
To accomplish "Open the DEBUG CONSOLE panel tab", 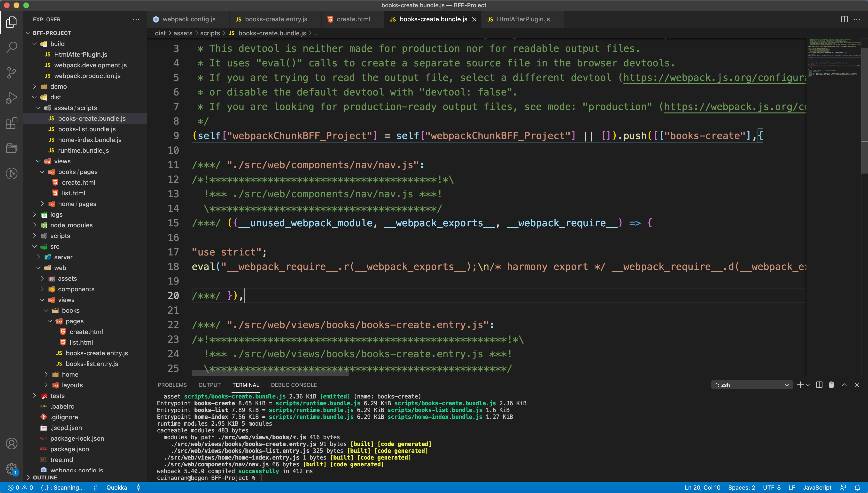I will point(294,385).
